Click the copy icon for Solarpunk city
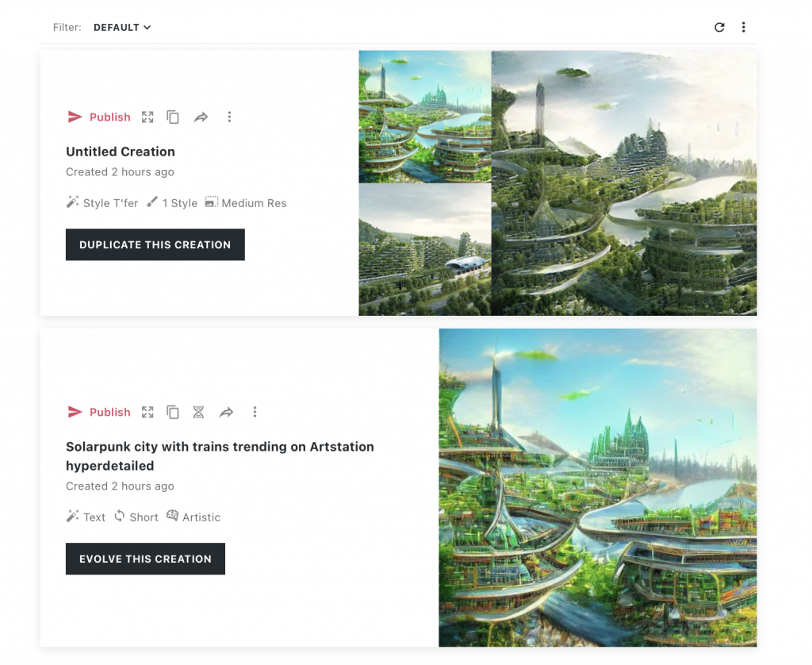Image resolution: width=812 pixels, height=665 pixels. (x=173, y=412)
